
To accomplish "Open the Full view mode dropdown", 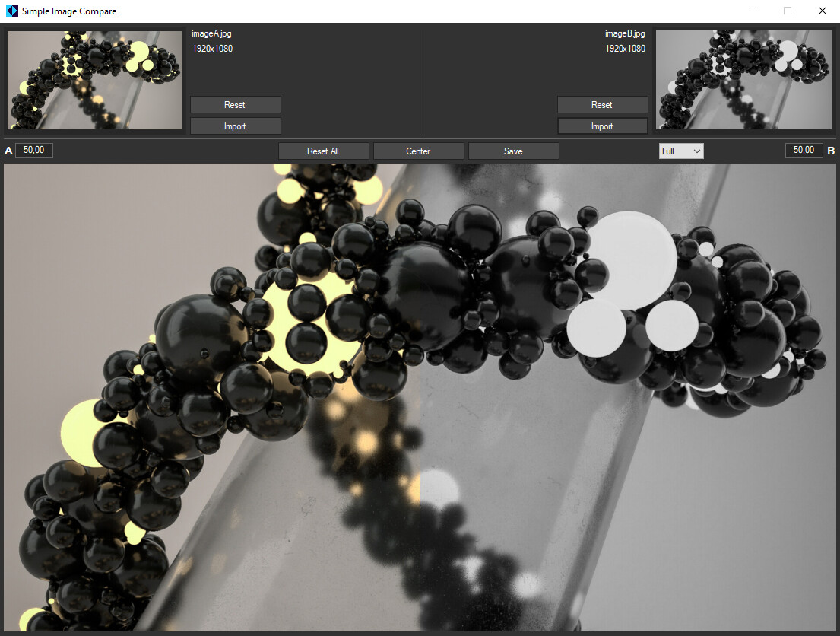I will [x=681, y=151].
